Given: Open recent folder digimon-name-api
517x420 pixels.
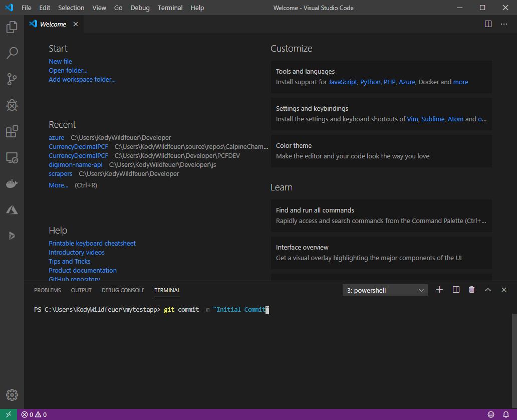Looking at the screenshot, I should pyautogui.click(x=76, y=164).
